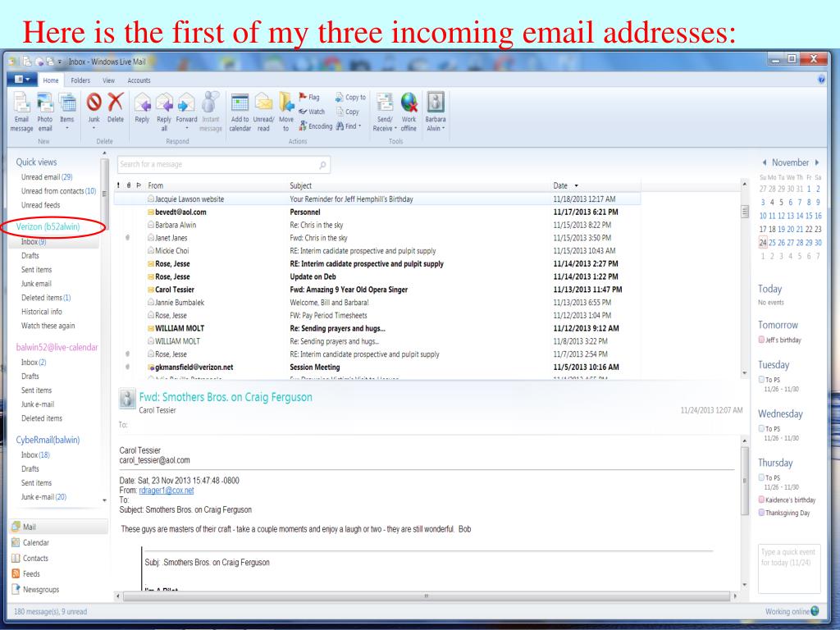Image resolution: width=840 pixels, height=630 pixels.
Task: Open gkmansfield@verizon.net Session Meeting message
Action: [x=377, y=367]
